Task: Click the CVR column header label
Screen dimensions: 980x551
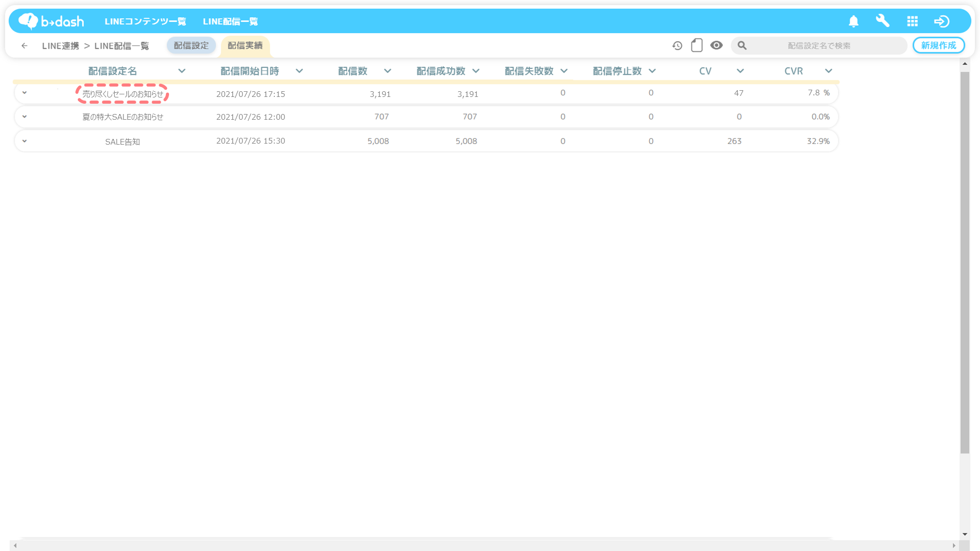Action: click(x=793, y=71)
